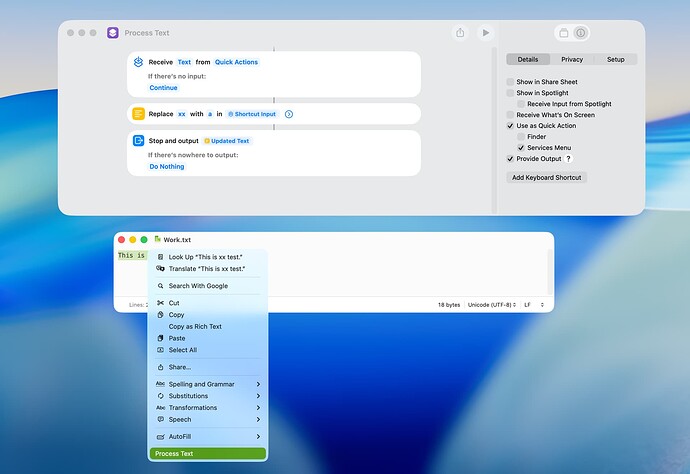Uncheck the Services Menu checkbox

click(521, 148)
